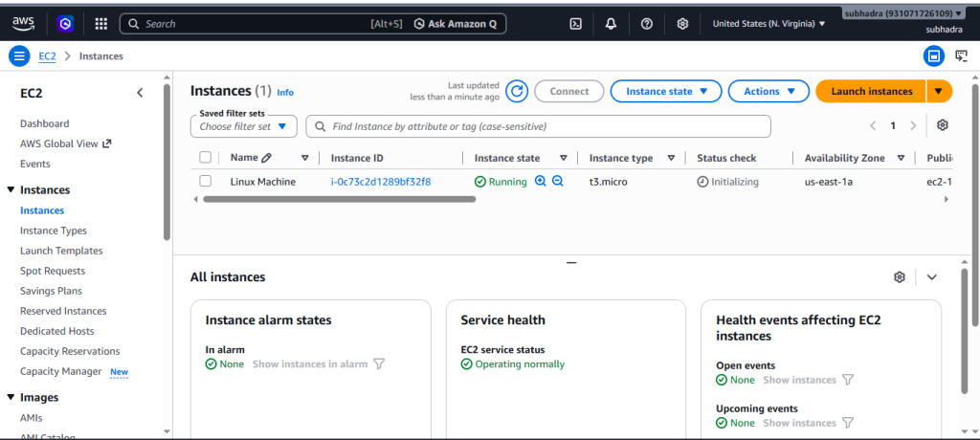Open Capacity Reservations in the sidebar

click(x=70, y=351)
